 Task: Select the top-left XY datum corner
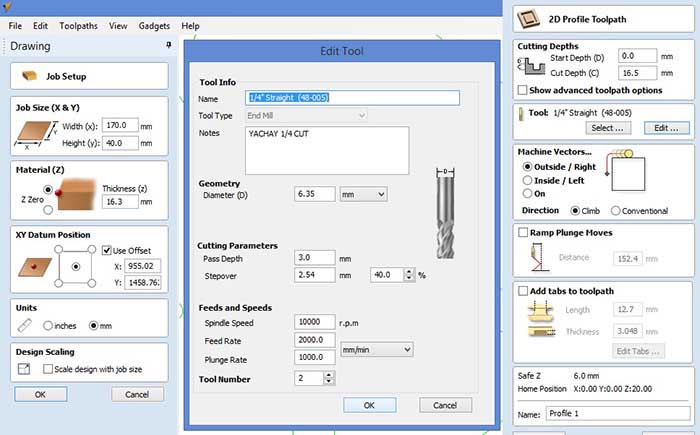[x=58, y=249]
